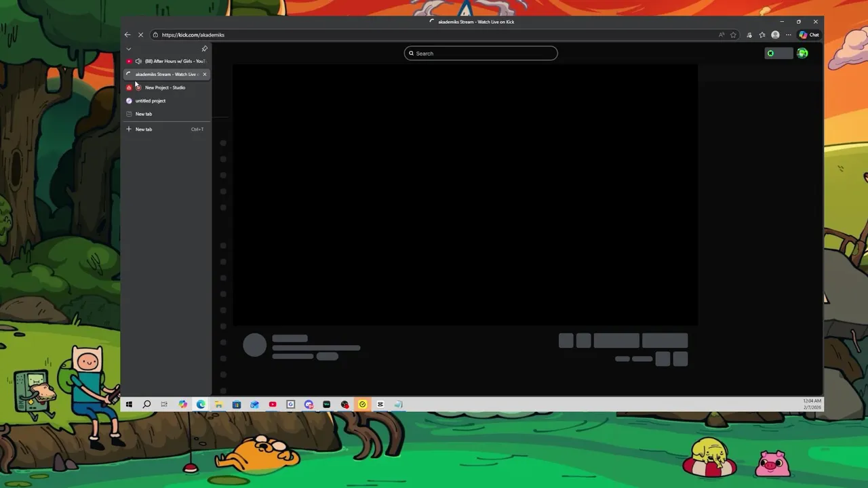Stop loading the Kick page

pyautogui.click(x=140, y=35)
